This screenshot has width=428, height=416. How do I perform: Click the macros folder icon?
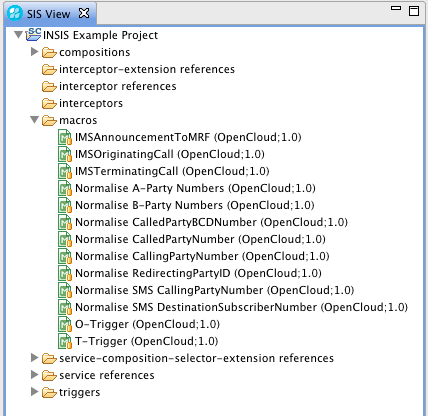49,121
